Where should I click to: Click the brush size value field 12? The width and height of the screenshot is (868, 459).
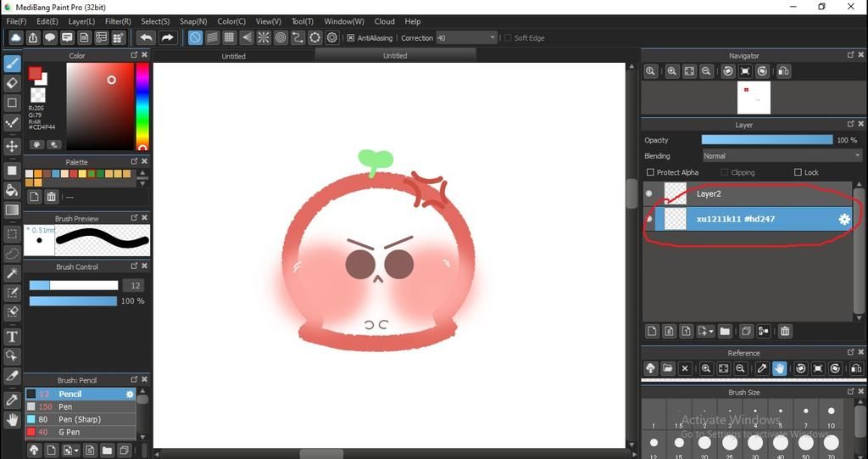click(x=134, y=285)
